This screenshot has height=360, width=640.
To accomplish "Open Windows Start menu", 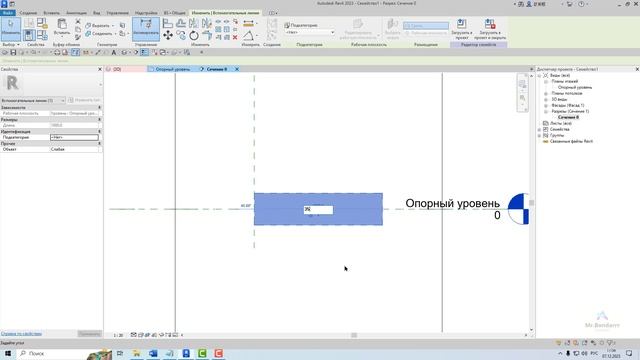I will [x=8, y=353].
